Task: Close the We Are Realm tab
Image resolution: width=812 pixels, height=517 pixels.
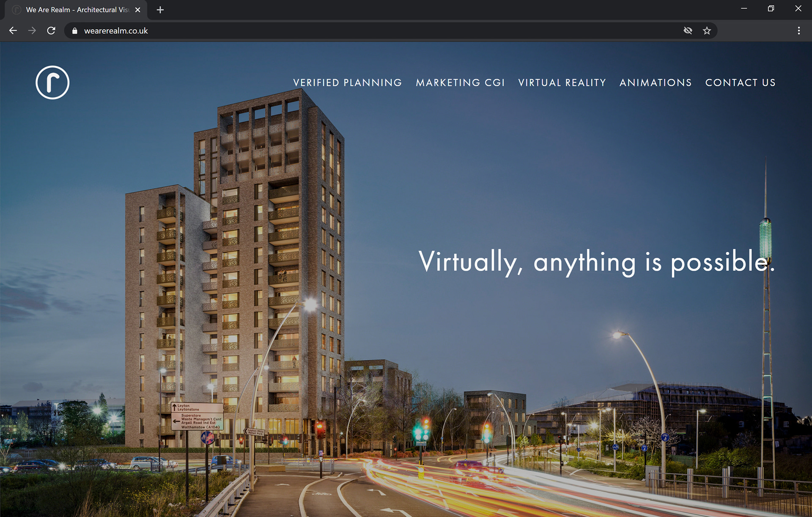Action: 137,10
